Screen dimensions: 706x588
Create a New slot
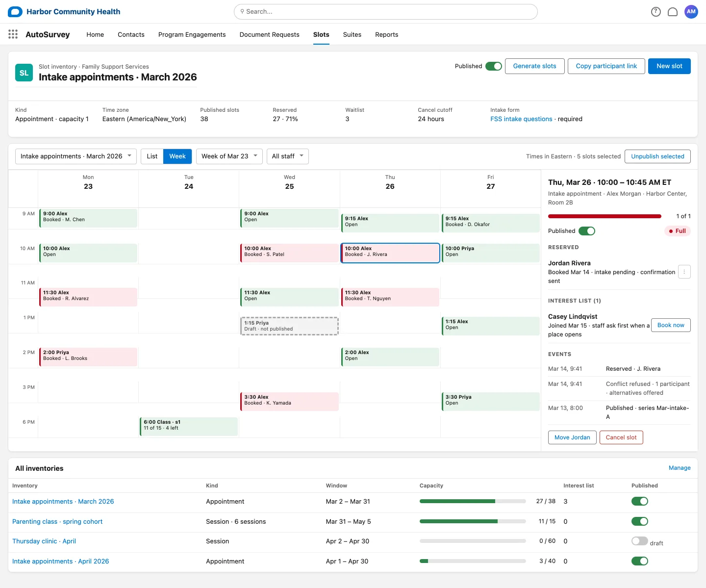click(669, 66)
